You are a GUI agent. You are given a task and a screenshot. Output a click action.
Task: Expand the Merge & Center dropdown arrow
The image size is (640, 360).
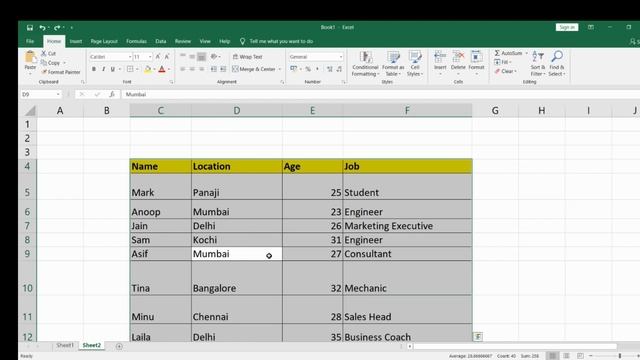(x=280, y=69)
